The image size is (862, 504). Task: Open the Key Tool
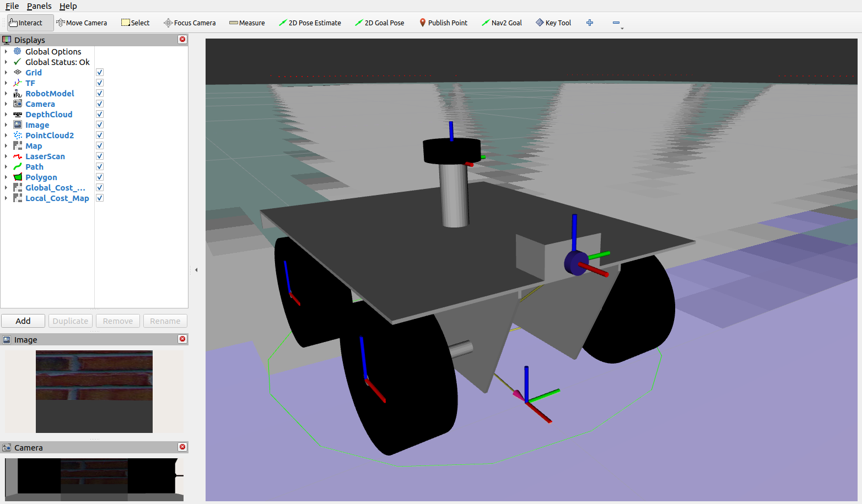click(553, 23)
